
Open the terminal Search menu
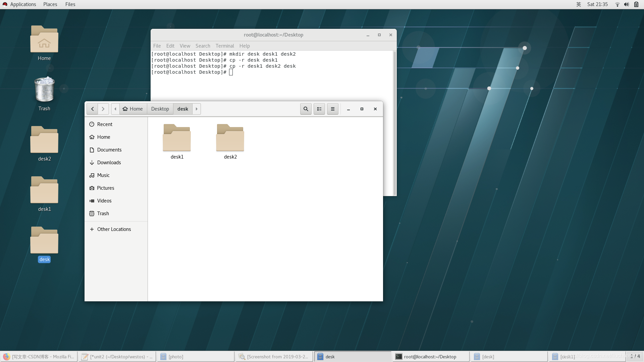pyautogui.click(x=203, y=46)
